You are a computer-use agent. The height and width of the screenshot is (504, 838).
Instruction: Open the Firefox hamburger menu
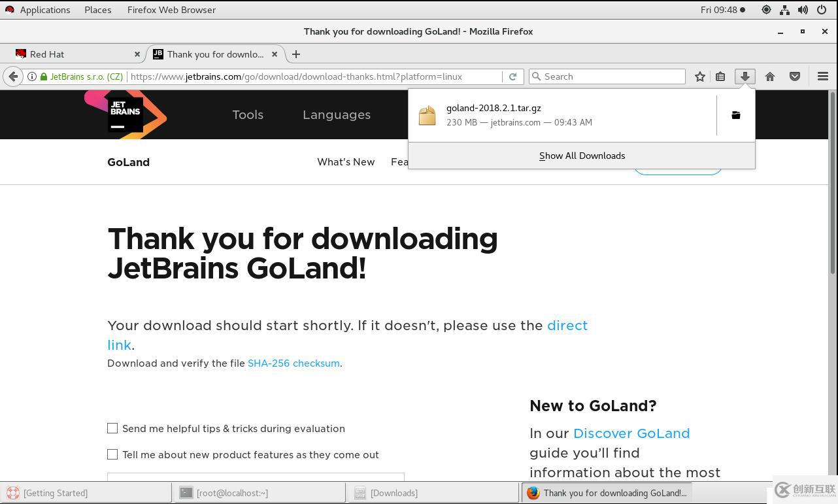(823, 76)
